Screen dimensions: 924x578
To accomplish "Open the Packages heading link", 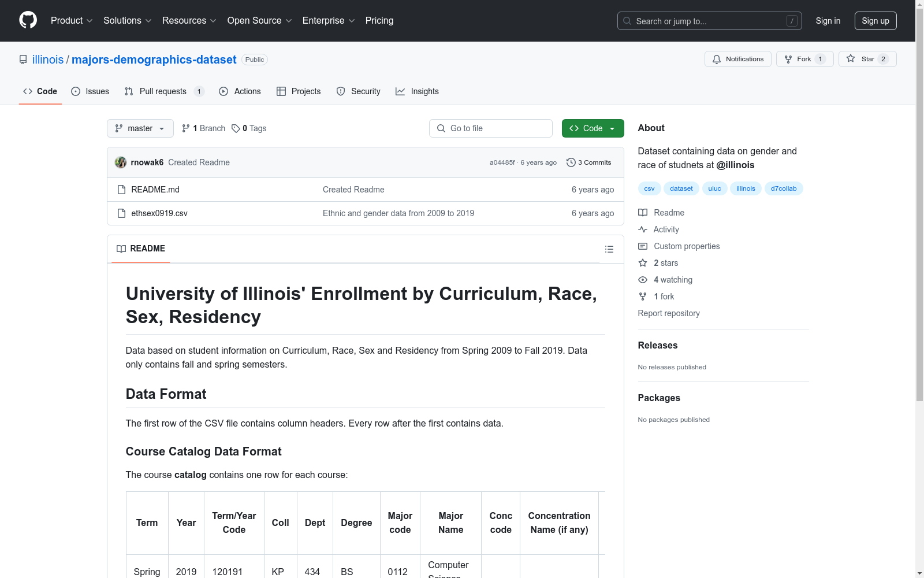I will [659, 398].
